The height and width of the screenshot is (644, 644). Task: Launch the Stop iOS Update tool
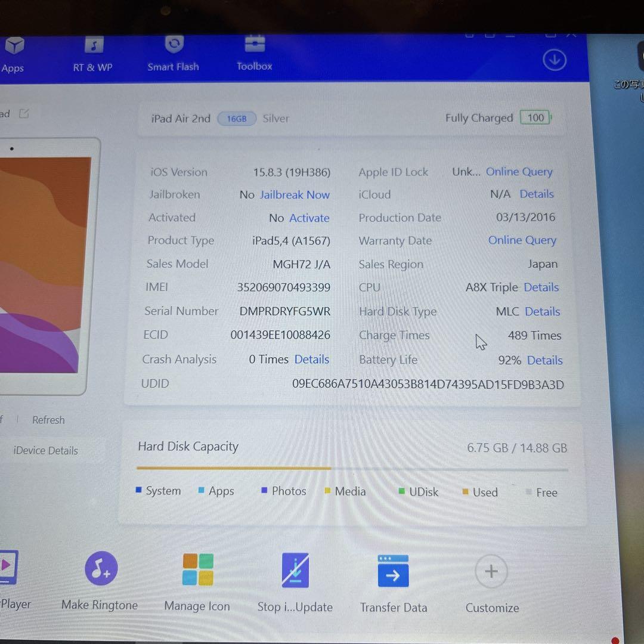[x=295, y=570]
